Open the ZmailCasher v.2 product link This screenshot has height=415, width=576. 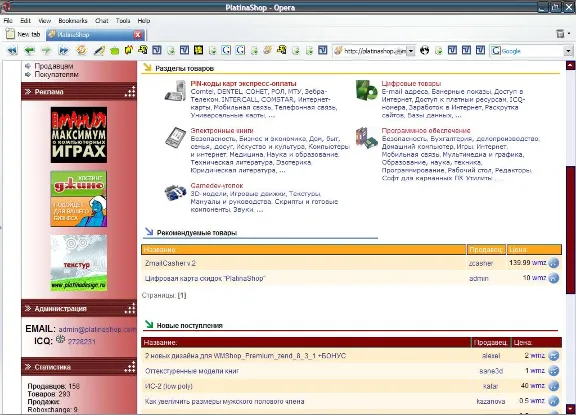point(170,263)
